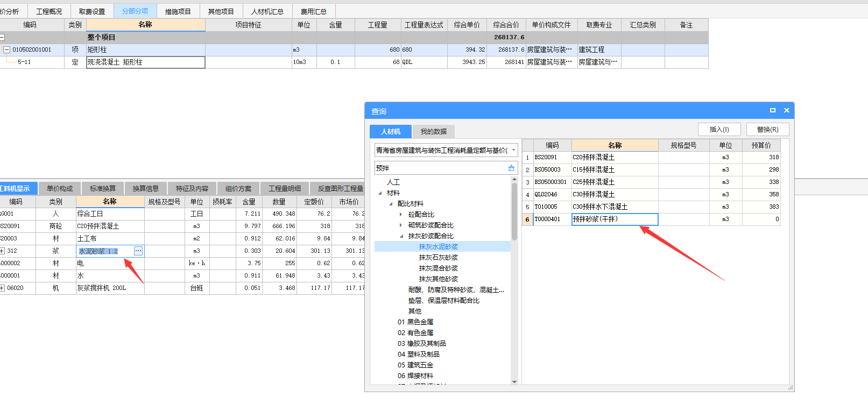Click the 土工布 material row

tap(183, 239)
